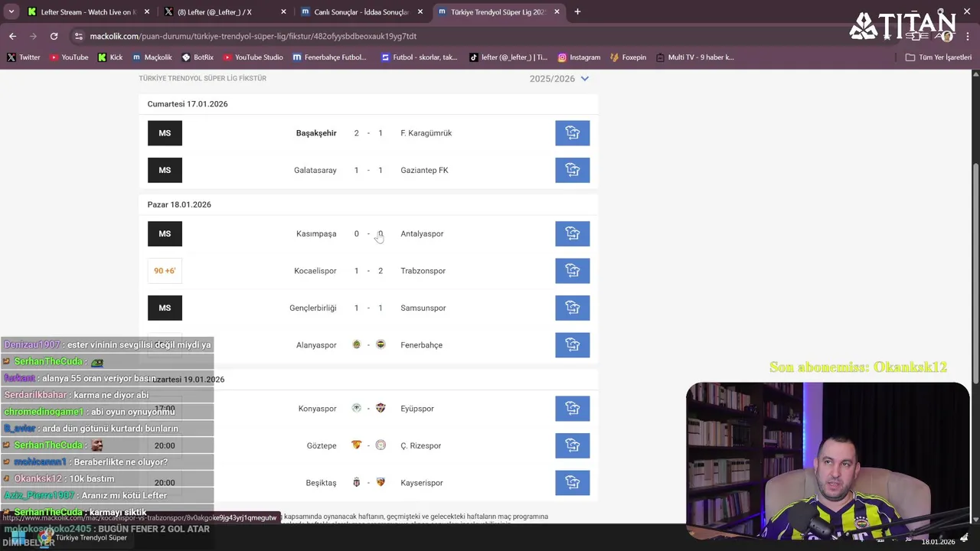Close the Canlı Sonuçlar tab
This screenshot has width=980, height=551.
coord(420,12)
